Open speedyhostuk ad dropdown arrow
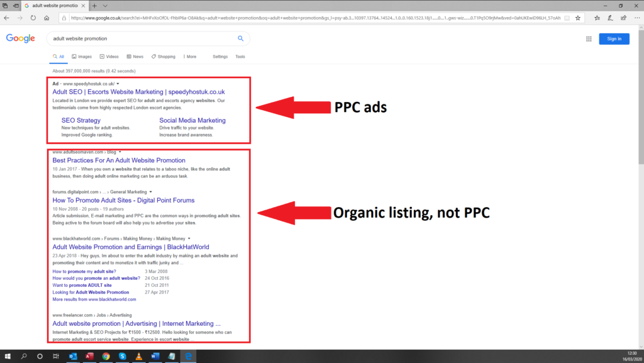The image size is (644, 363). coord(118,84)
